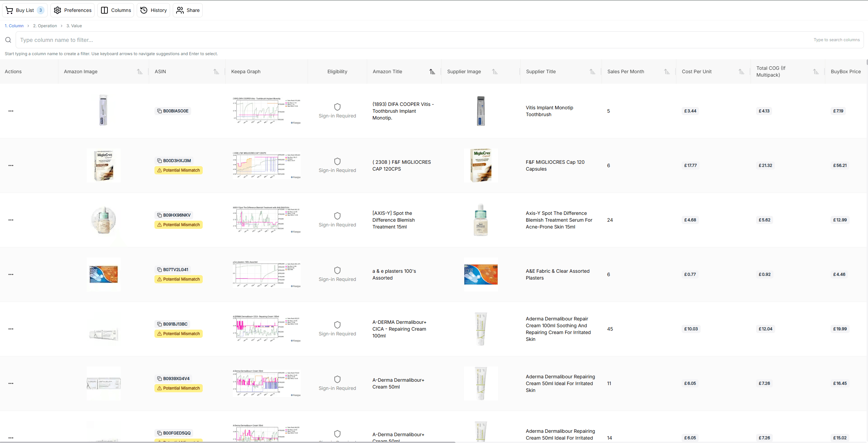The image size is (868, 443).
Task: Sort by Amazon Title column icon
Action: click(432, 72)
